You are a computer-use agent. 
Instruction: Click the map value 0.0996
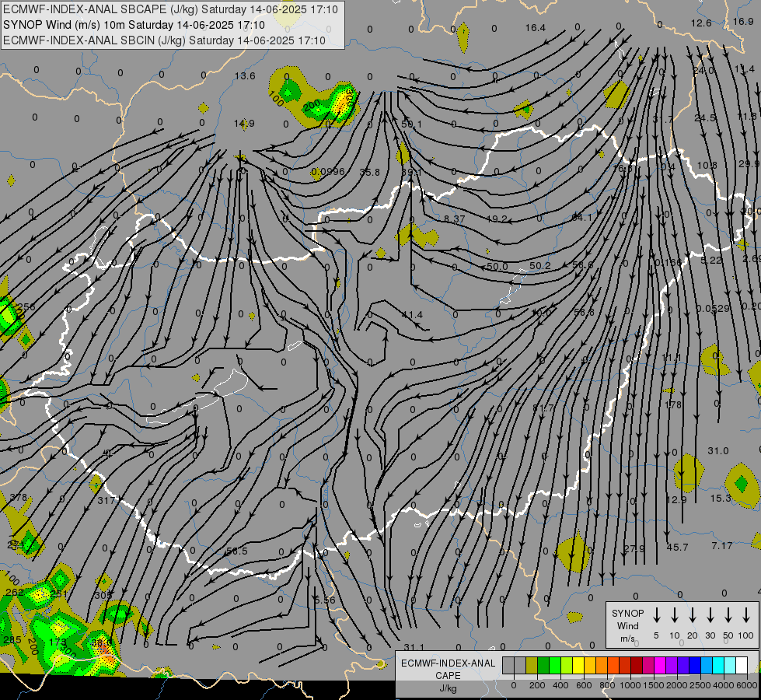329,172
